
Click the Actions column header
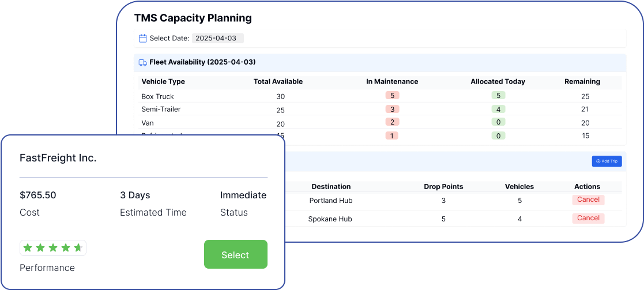point(587,186)
